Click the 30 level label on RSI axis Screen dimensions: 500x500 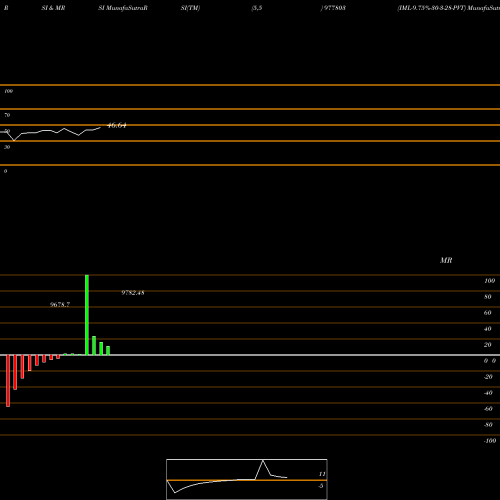(x=7, y=147)
